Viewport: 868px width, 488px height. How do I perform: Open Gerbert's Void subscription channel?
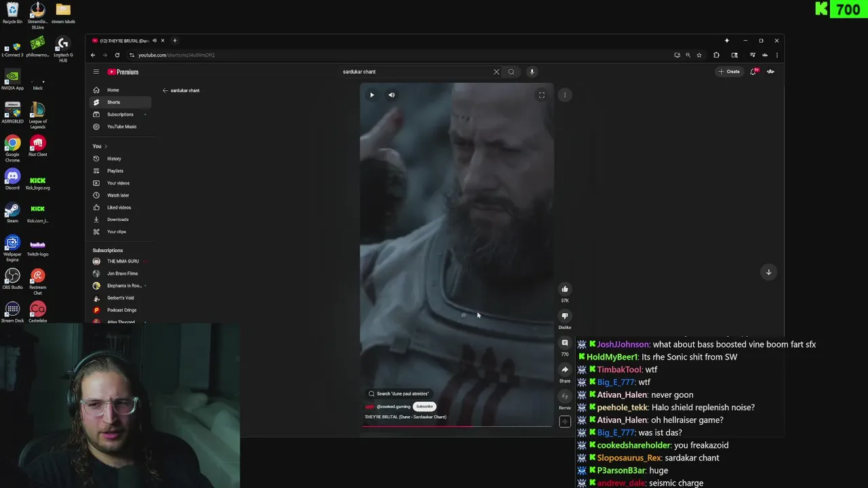[120, 298]
